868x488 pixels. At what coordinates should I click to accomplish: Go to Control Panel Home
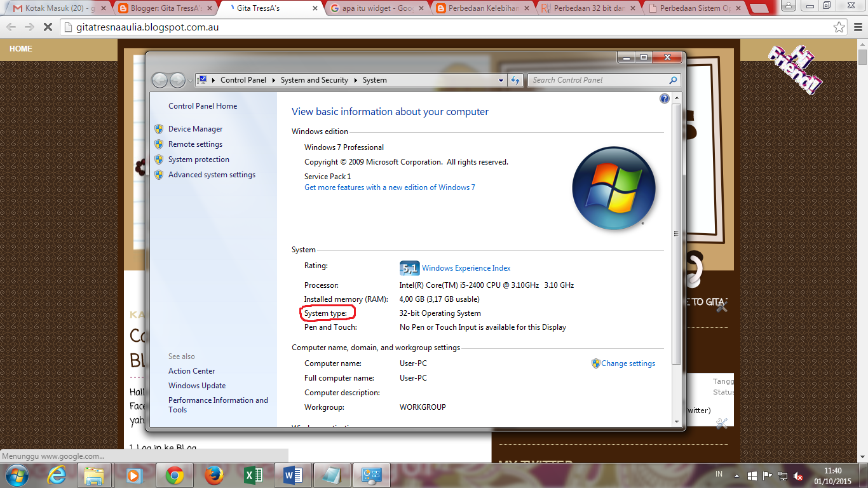[x=203, y=106]
